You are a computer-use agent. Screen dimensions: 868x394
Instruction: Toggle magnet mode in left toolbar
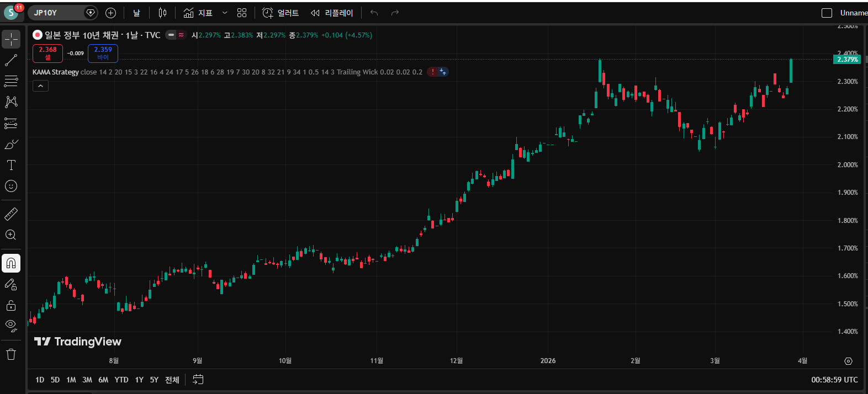pos(11,263)
